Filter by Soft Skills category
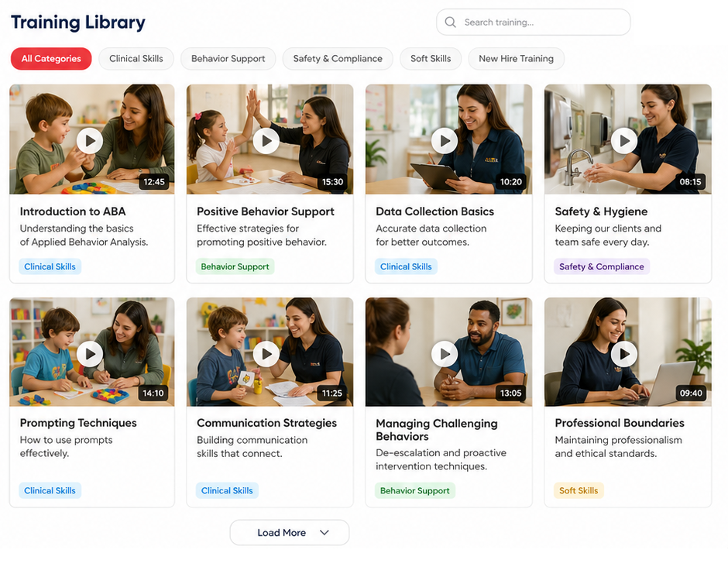This screenshot has width=728, height=567. pos(431,59)
